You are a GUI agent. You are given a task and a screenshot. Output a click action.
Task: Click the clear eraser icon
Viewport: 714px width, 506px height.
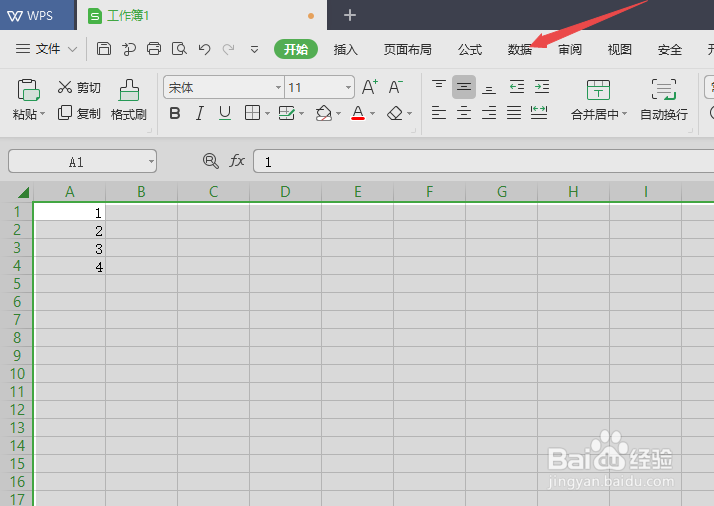(x=395, y=113)
